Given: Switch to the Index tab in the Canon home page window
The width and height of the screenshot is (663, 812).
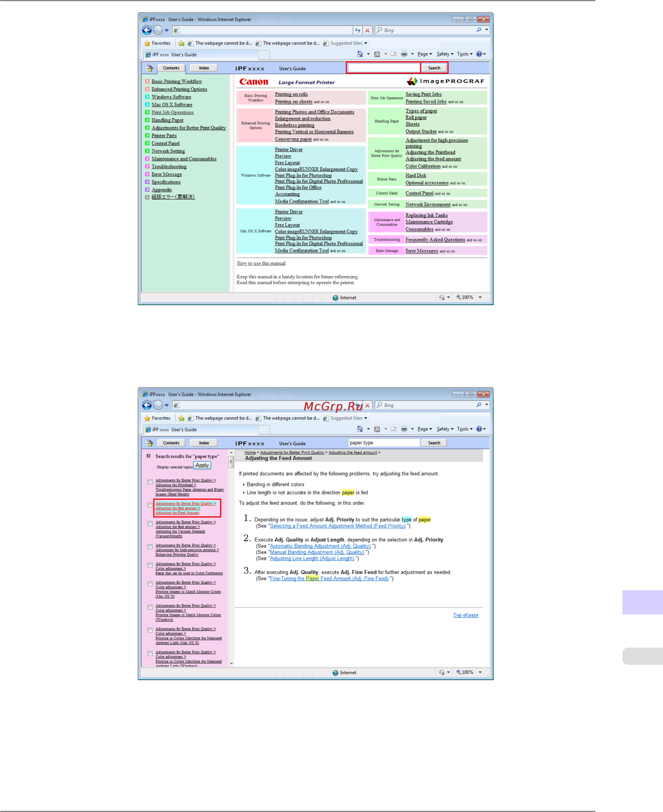Looking at the screenshot, I should point(204,68).
